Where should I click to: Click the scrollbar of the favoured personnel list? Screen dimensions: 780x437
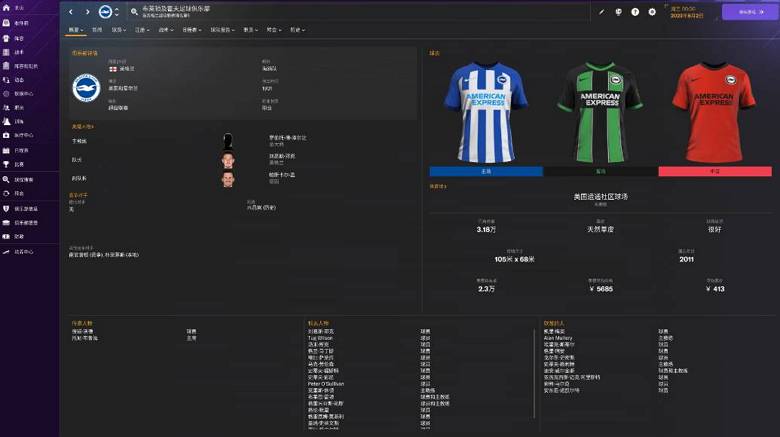coord(534,373)
